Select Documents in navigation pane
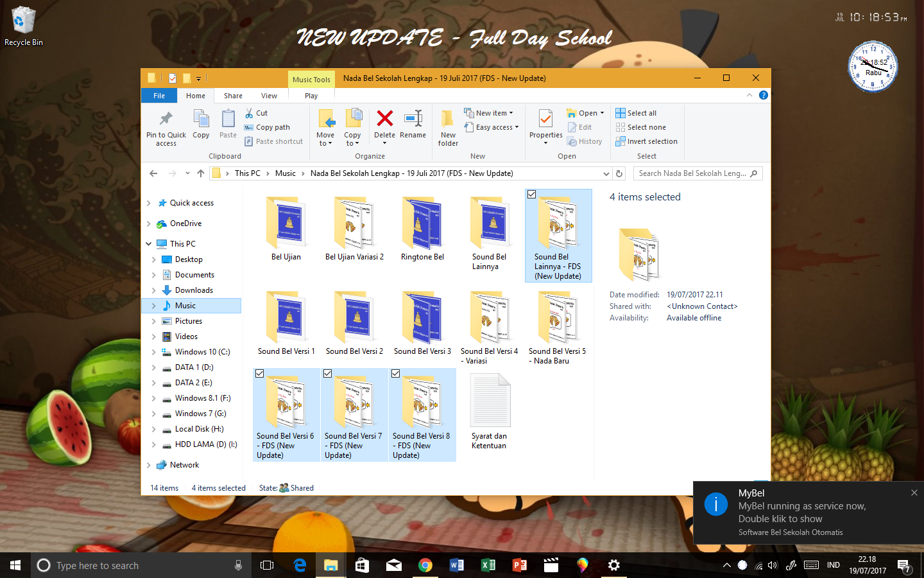The width and height of the screenshot is (924, 578). [194, 275]
